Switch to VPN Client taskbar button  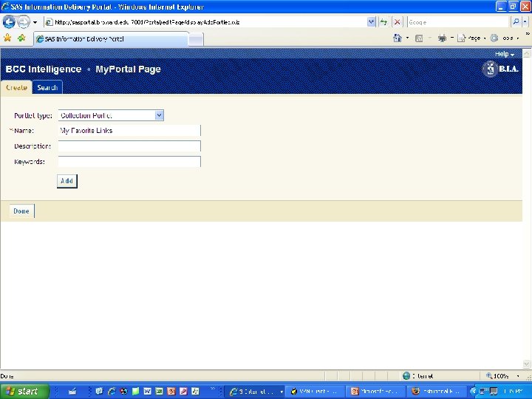click(x=315, y=392)
